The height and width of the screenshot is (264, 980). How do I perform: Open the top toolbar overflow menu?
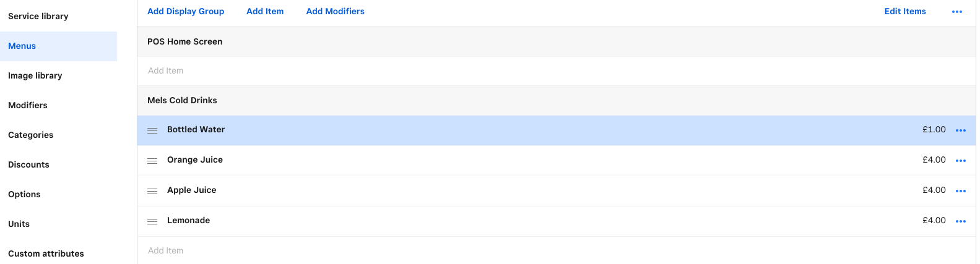click(x=956, y=12)
